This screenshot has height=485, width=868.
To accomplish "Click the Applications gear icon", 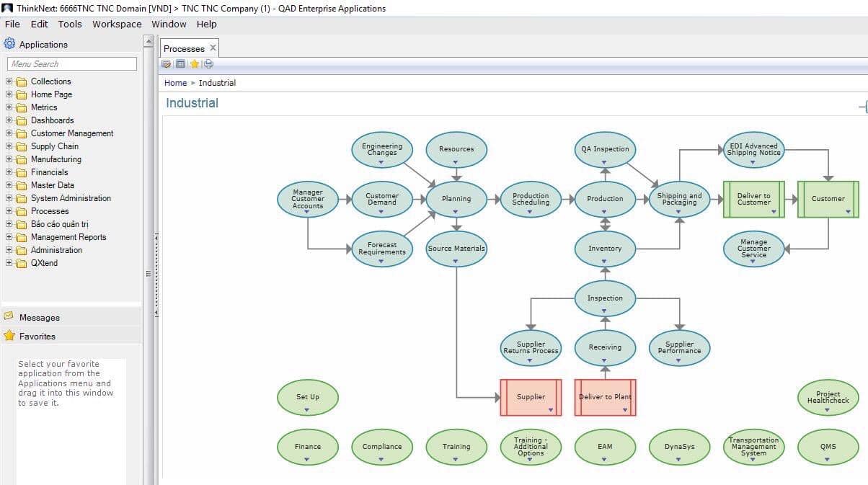I will click(9, 43).
